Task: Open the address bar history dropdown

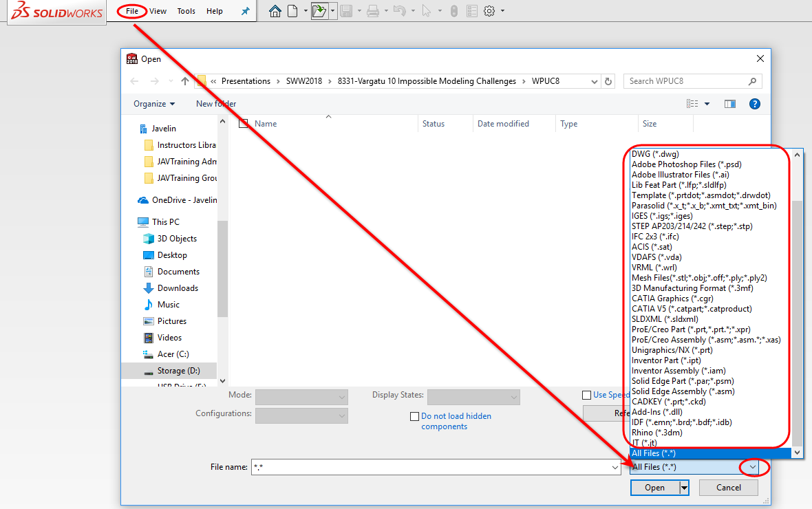Action: coord(595,81)
